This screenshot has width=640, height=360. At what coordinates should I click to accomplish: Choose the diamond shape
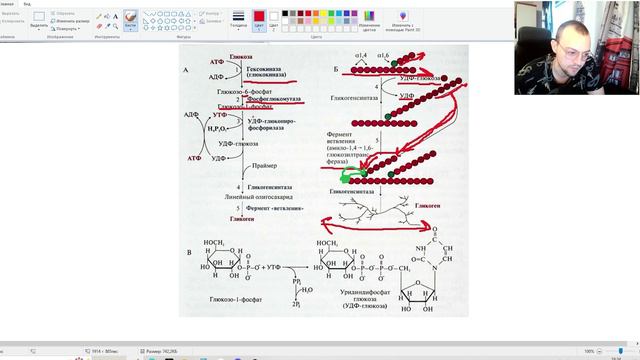[x=153, y=21]
